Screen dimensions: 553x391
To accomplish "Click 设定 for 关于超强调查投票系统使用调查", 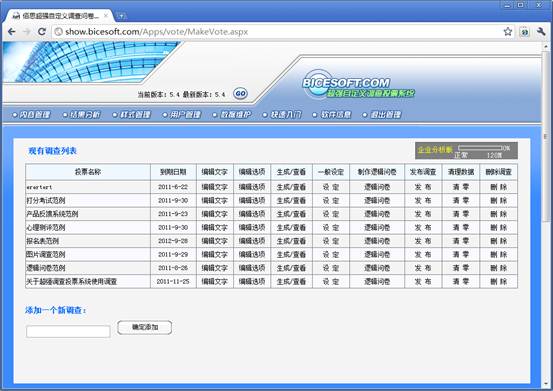I will pyautogui.click(x=331, y=281).
